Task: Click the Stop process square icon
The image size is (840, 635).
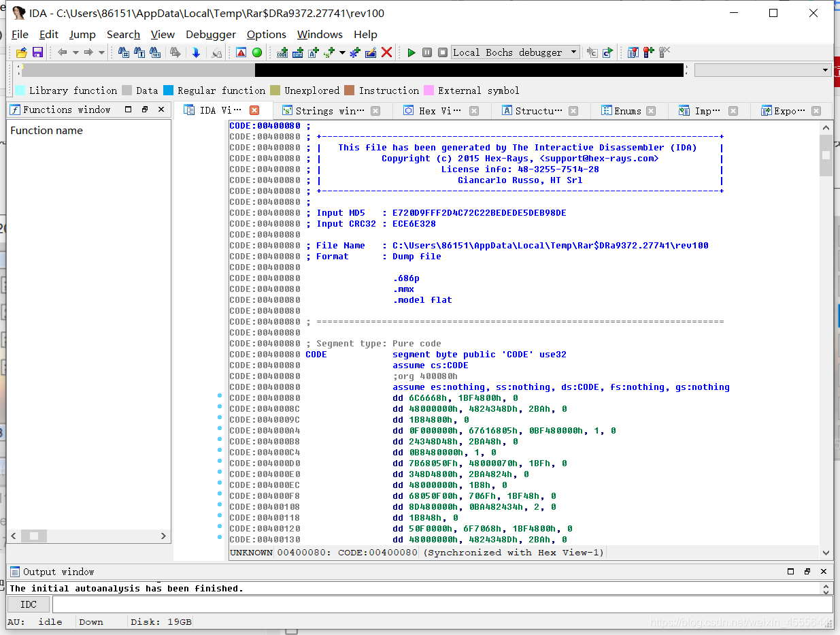Action: point(443,52)
